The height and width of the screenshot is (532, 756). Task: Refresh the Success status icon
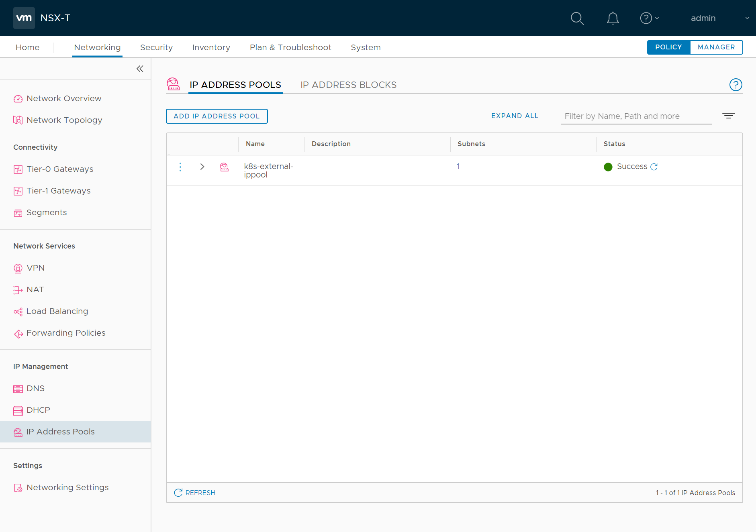(654, 167)
